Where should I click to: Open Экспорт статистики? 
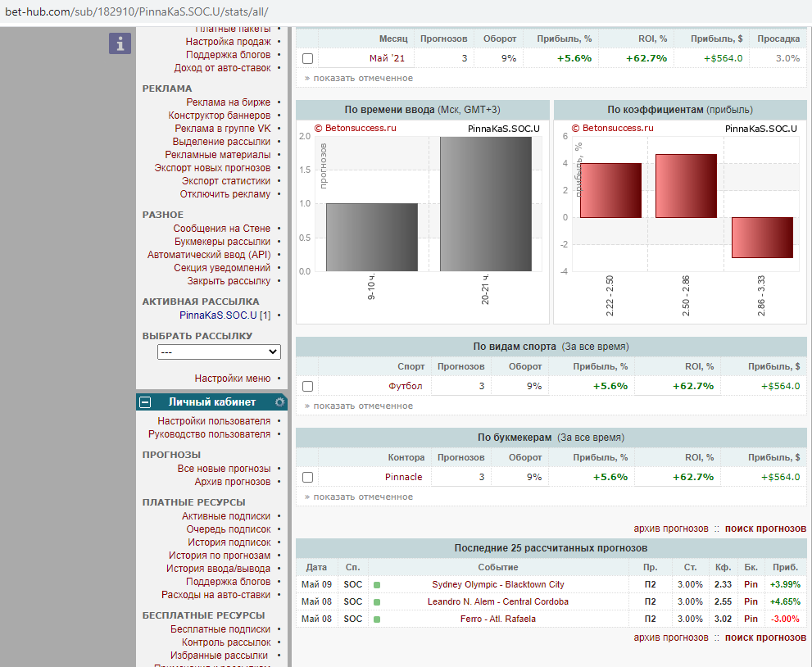coord(226,181)
